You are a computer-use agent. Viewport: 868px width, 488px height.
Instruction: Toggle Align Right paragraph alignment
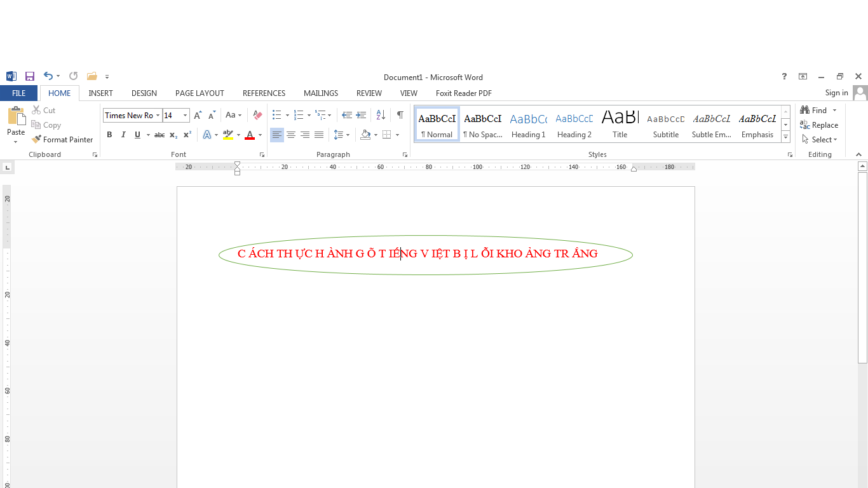pos(305,135)
